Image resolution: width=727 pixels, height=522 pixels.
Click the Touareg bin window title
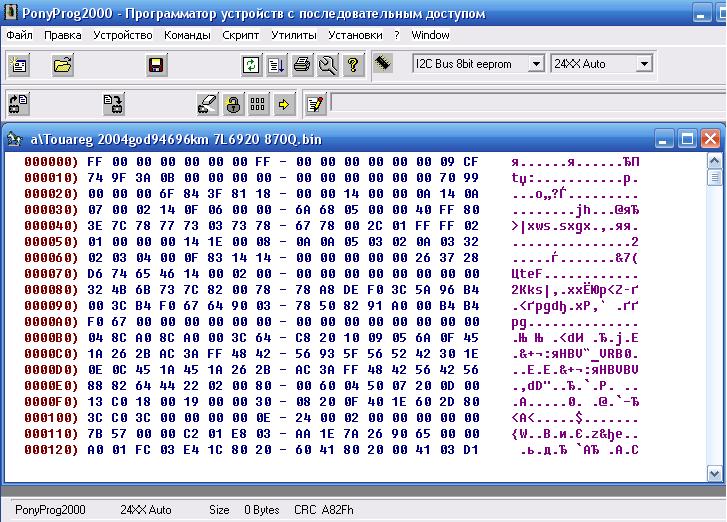click(176, 139)
